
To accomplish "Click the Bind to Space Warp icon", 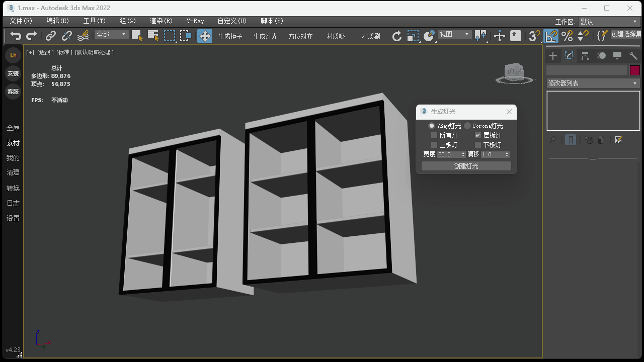I will [83, 36].
